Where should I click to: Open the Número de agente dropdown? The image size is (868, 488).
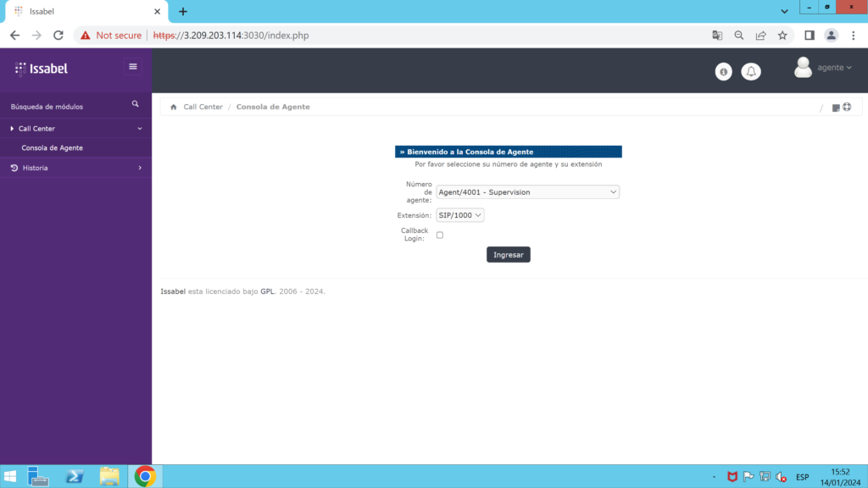coord(528,192)
